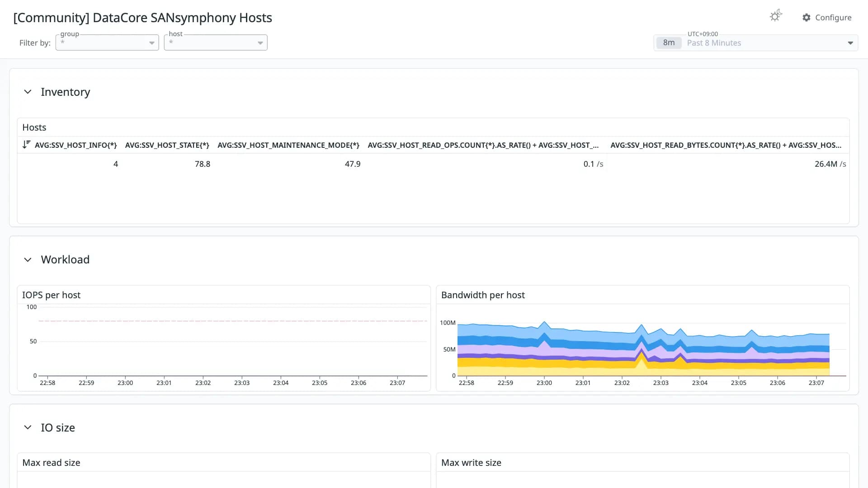Click the 23:03 tick on Bandwidth chart
This screenshot has width=868, height=488.
(x=660, y=383)
